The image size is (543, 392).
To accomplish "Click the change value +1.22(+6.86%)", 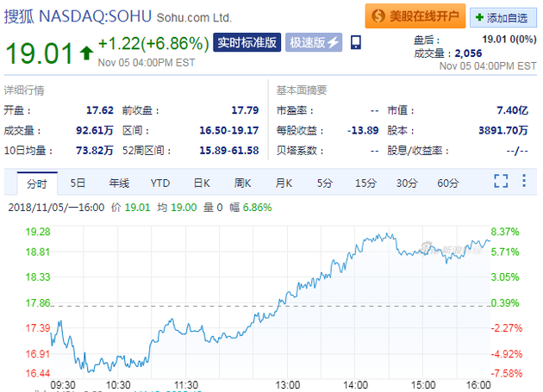I will tap(153, 44).
